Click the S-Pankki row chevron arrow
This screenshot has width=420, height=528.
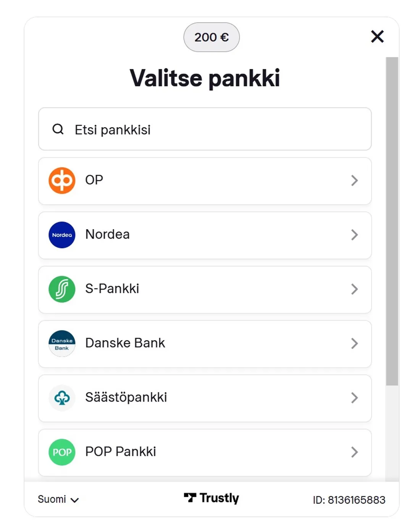[x=354, y=289]
